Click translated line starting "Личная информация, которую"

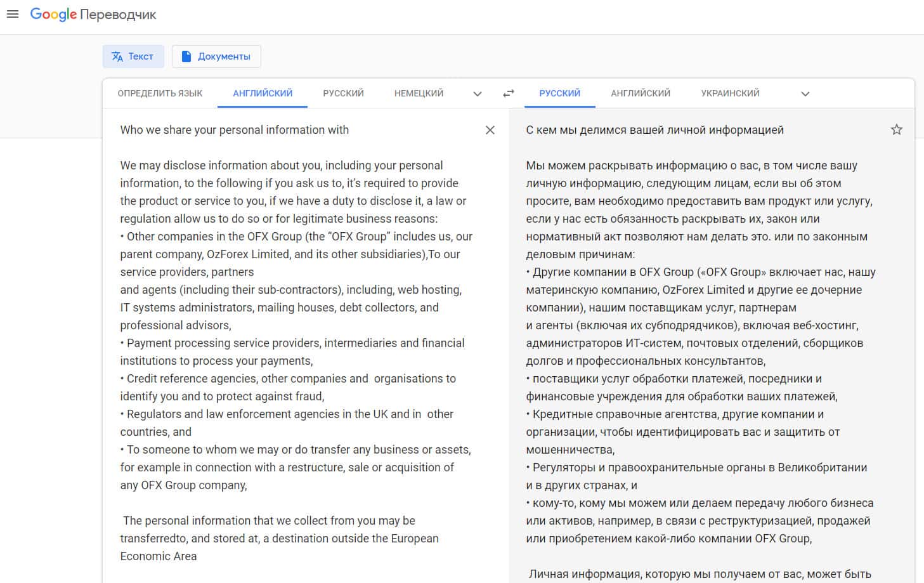tap(700, 574)
